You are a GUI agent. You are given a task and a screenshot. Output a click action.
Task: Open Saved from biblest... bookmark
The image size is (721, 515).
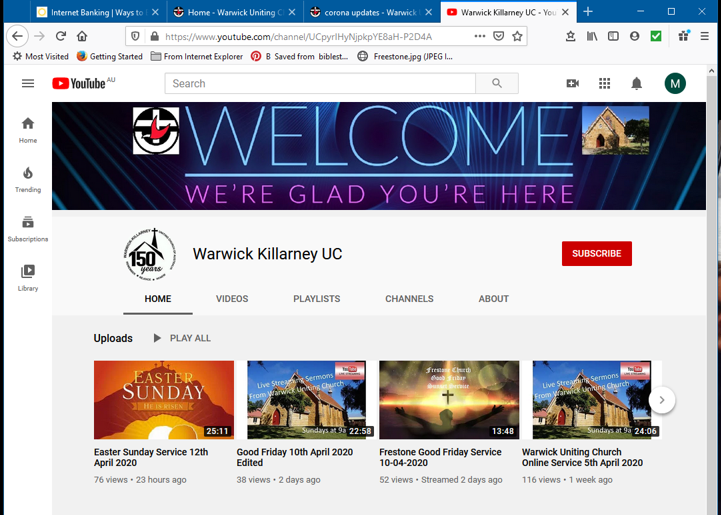[x=299, y=57]
